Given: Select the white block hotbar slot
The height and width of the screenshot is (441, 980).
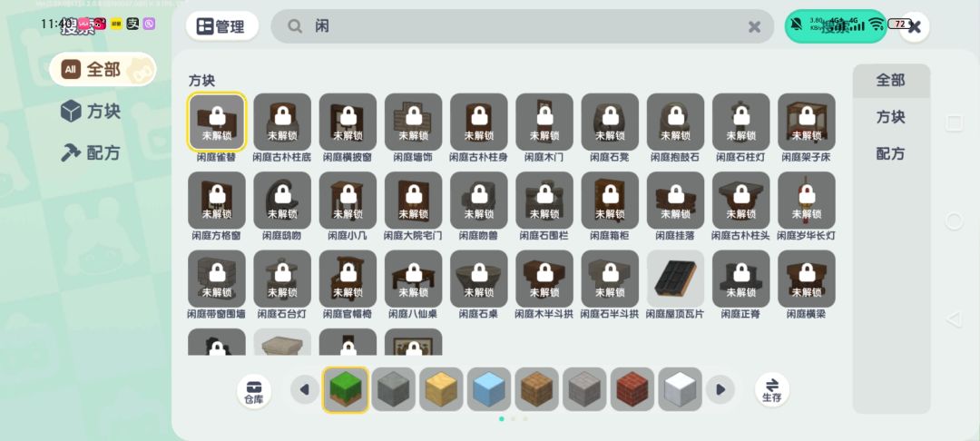Looking at the screenshot, I should click(x=680, y=390).
